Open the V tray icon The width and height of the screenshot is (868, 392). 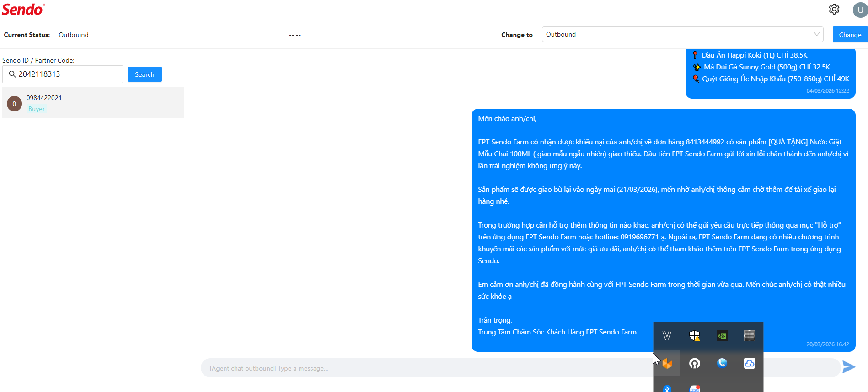click(667, 336)
